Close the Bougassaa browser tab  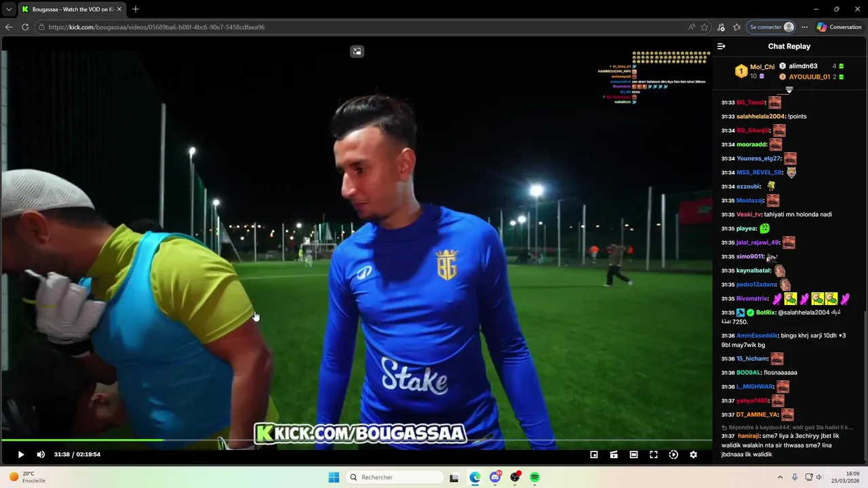coord(118,9)
